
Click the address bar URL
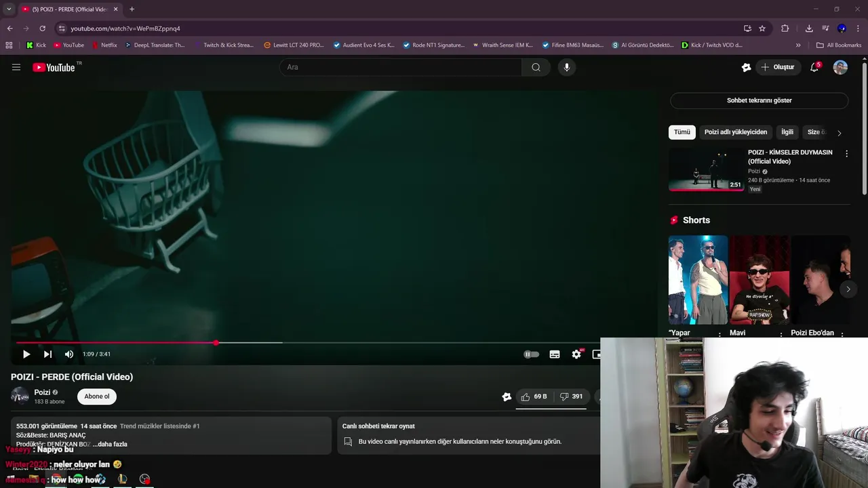[x=125, y=28]
